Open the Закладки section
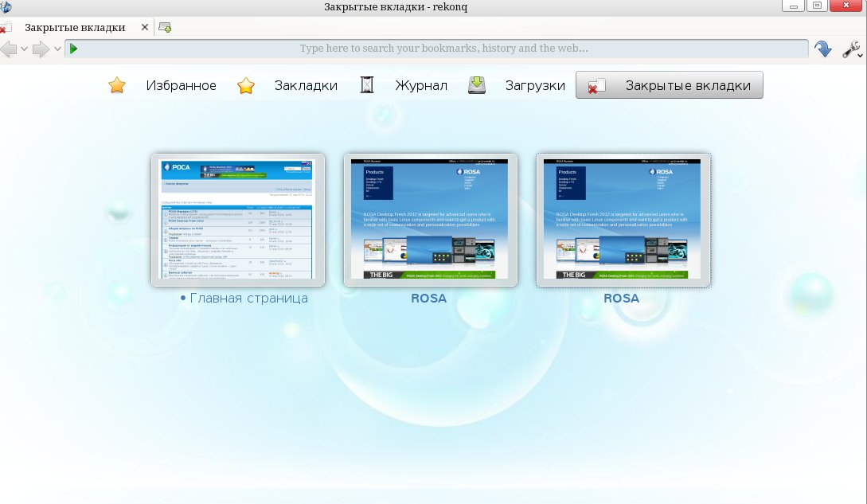The image size is (867, 504). [x=306, y=85]
